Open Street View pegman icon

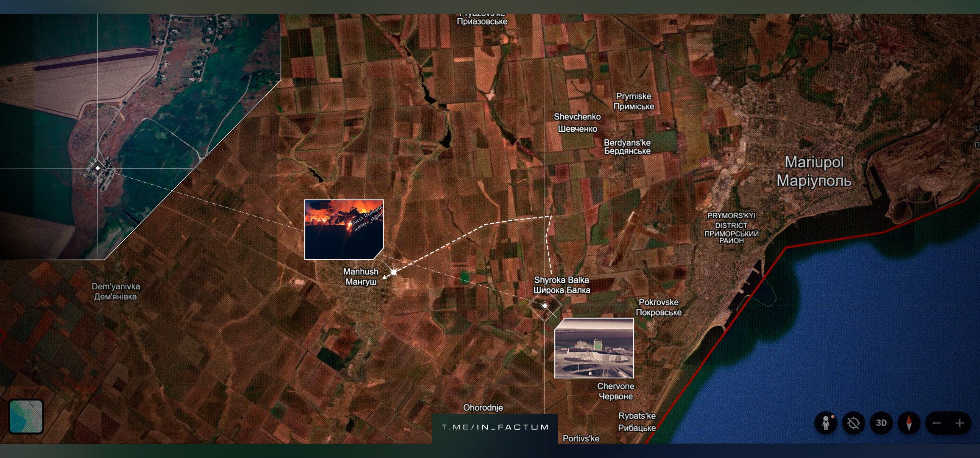pos(825,423)
